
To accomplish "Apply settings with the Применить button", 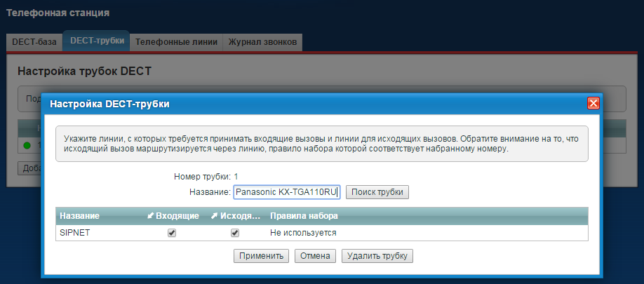I will click(261, 256).
